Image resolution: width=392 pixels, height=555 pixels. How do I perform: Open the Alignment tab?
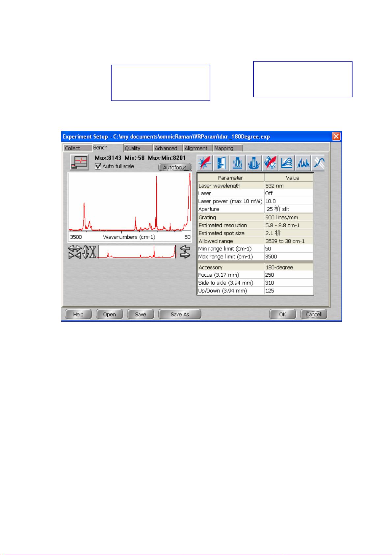[198, 148]
